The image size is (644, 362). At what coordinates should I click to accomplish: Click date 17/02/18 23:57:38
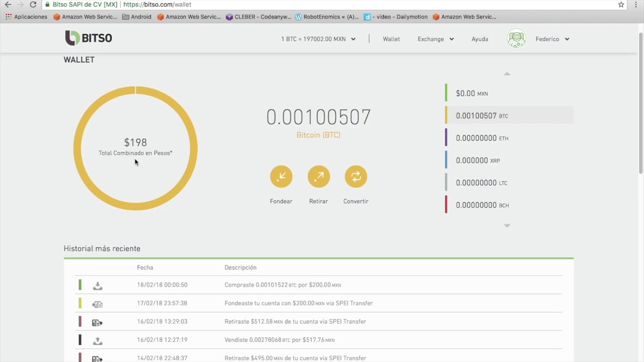pyautogui.click(x=162, y=303)
